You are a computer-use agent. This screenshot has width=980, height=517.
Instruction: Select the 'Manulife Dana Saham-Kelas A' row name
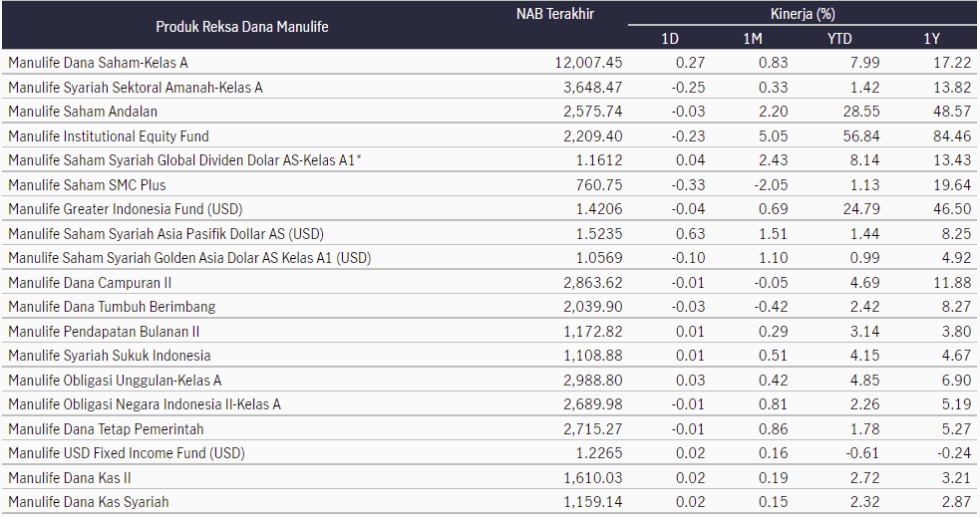(x=98, y=63)
